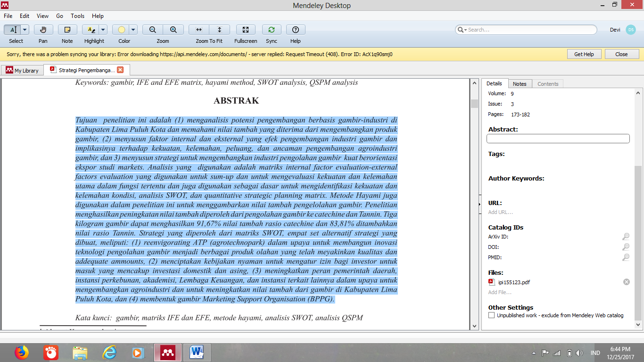Add a sticky Note
The height and width of the screenshot is (362, 644).
coord(67,30)
